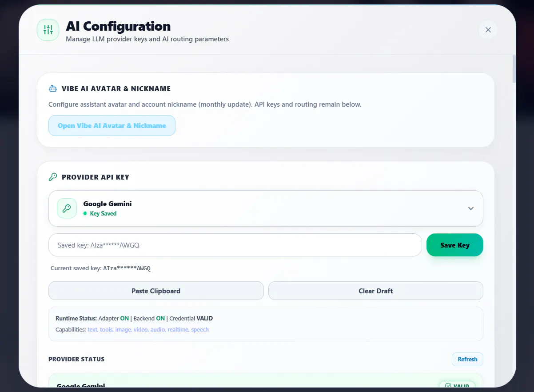Click the key icon beside Provider API Key heading

pyautogui.click(x=53, y=177)
